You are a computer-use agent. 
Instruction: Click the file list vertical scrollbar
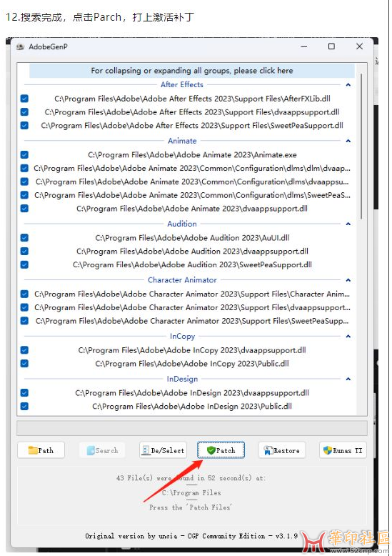[x=361, y=147]
